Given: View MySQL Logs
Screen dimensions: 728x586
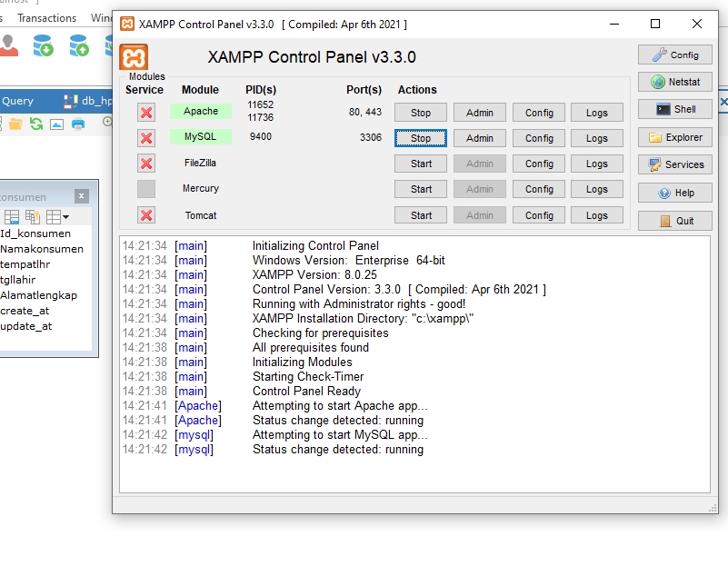Looking at the screenshot, I should coord(596,138).
